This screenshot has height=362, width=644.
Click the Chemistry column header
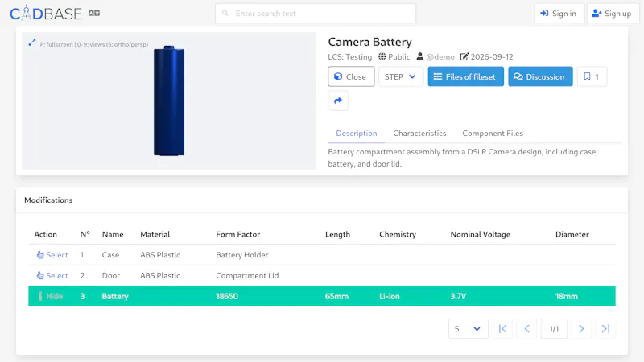click(398, 234)
